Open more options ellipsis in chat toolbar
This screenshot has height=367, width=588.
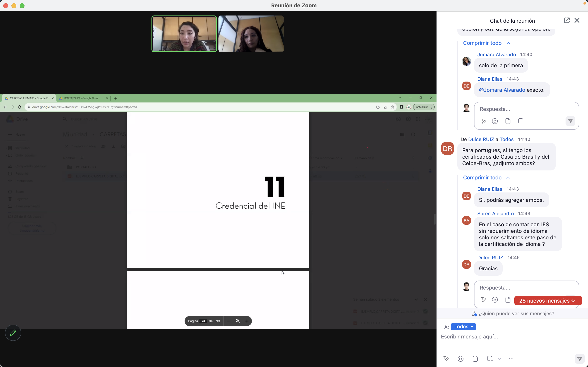(x=511, y=359)
